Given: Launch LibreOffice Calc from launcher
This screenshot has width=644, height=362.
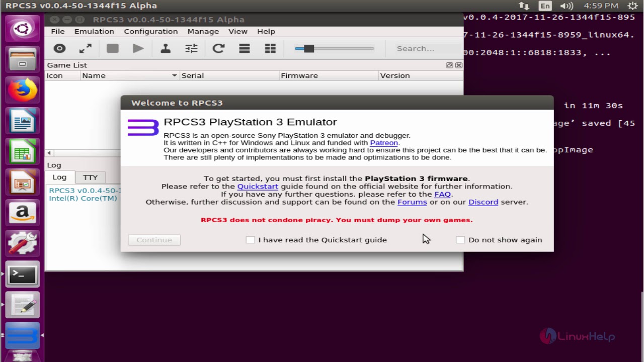Looking at the screenshot, I should coord(22,152).
